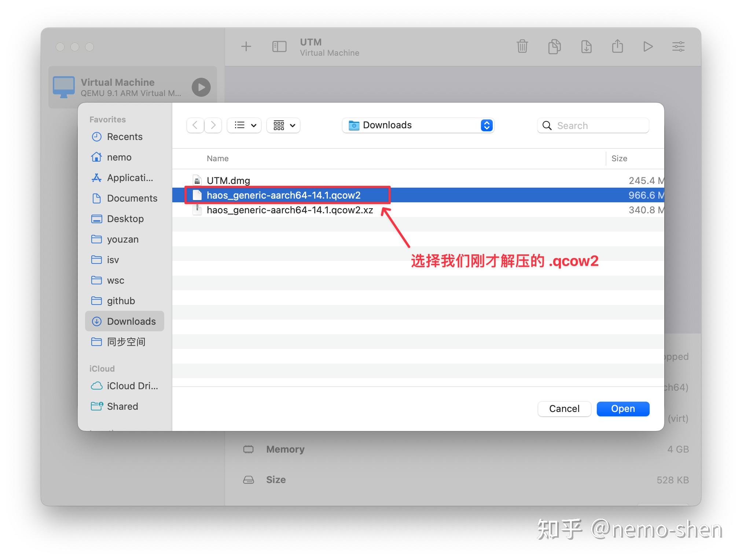Open the list view options dropdown
Image resolution: width=742 pixels, height=560 pixels.
[244, 125]
